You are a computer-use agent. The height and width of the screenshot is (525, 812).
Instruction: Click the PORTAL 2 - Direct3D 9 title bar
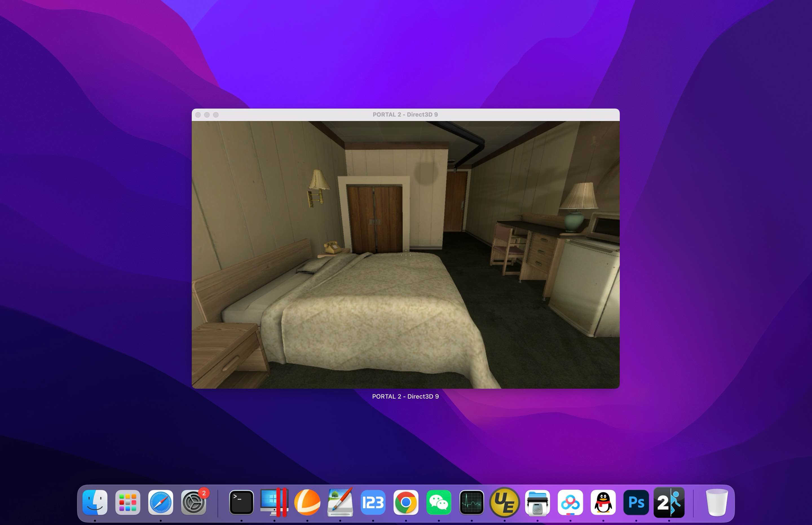pyautogui.click(x=405, y=114)
